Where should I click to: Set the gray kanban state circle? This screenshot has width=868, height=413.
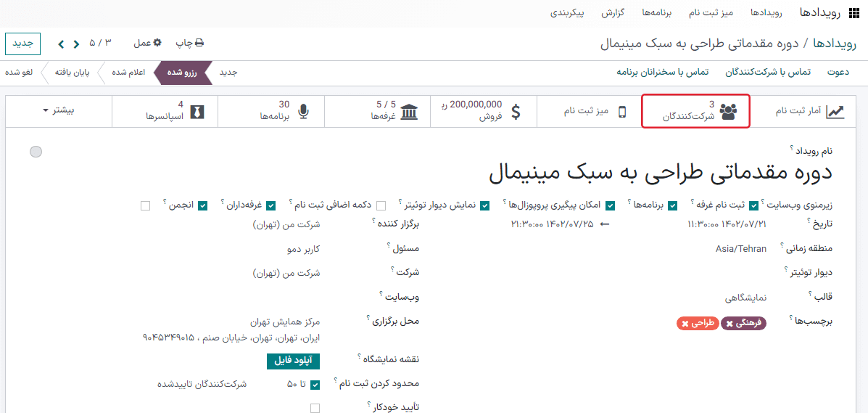click(36, 152)
